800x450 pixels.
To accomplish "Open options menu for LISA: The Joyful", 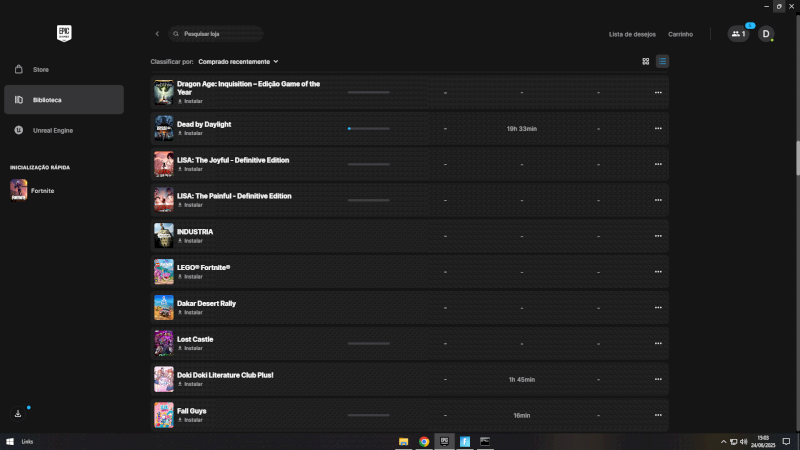I will click(658, 164).
